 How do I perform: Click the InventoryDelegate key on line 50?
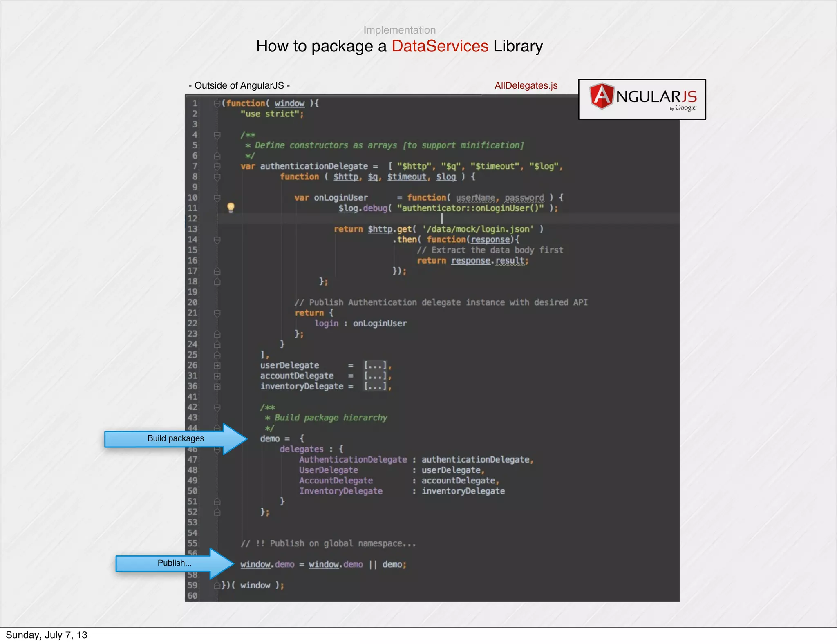341,491
